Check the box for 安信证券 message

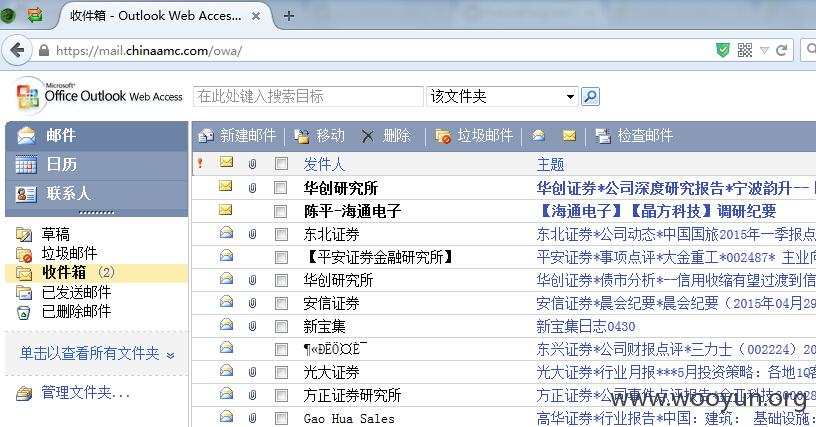click(x=281, y=304)
